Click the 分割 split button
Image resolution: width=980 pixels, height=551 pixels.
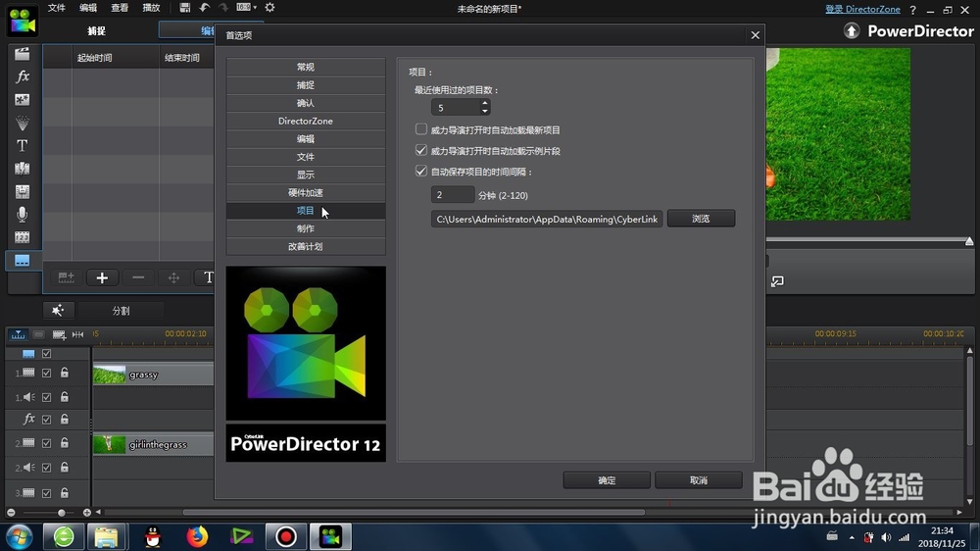(121, 310)
